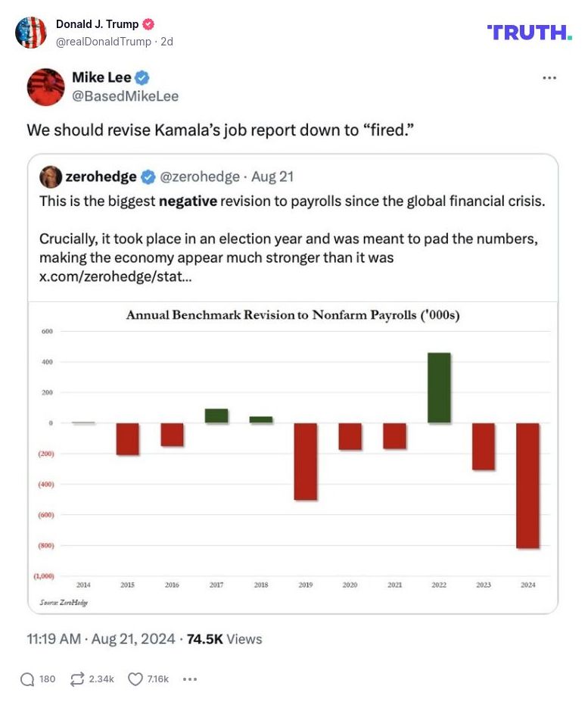Open the @BasedMikeLee handle link
Image resolution: width=588 pixels, height=702 pixels.
pos(125,96)
